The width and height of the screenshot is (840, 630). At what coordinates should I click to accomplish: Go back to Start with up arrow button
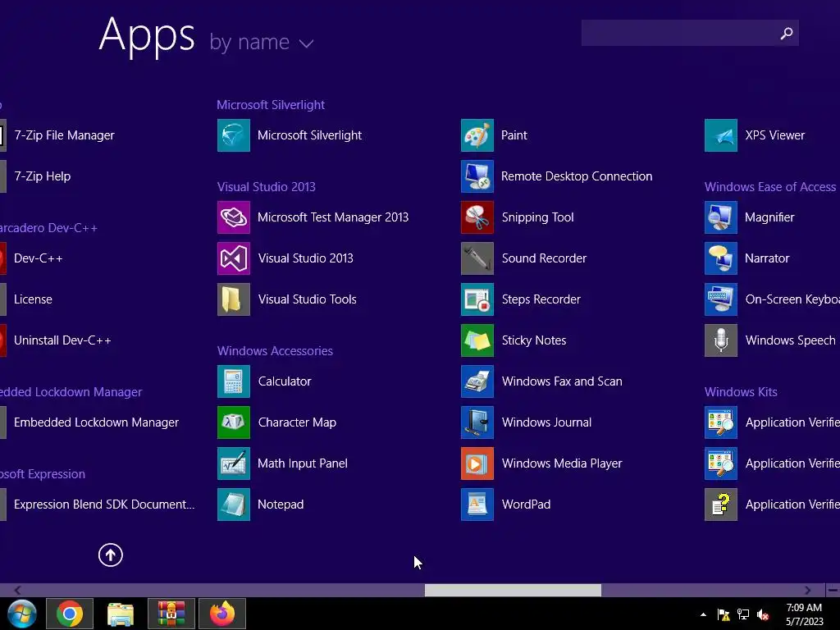[x=111, y=555]
